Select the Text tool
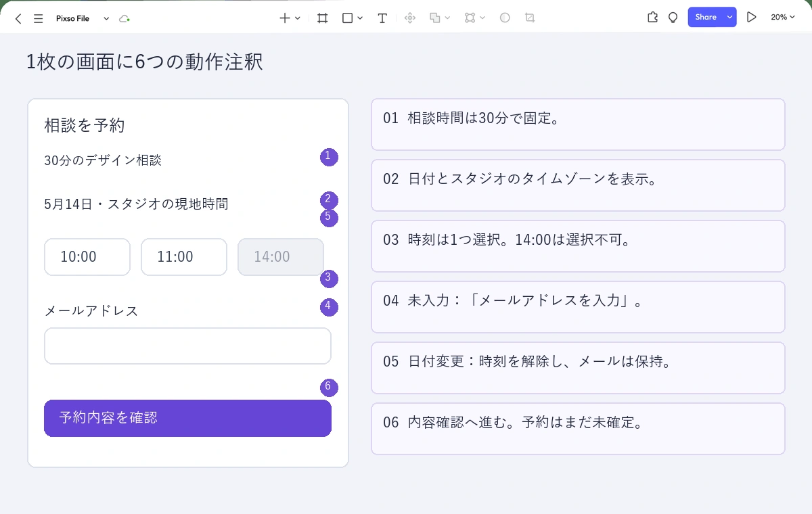Viewport: 812px width, 514px height. pyautogui.click(x=382, y=18)
